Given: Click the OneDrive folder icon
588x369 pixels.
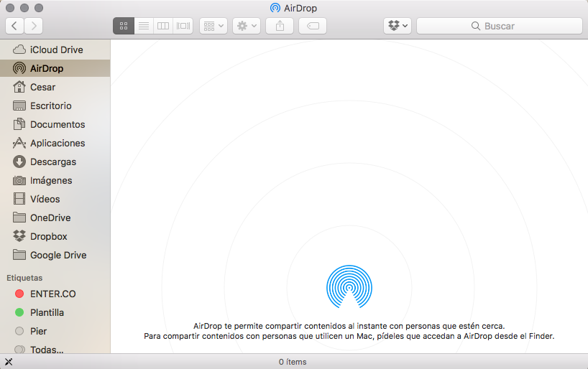Looking at the screenshot, I should pyautogui.click(x=19, y=218).
